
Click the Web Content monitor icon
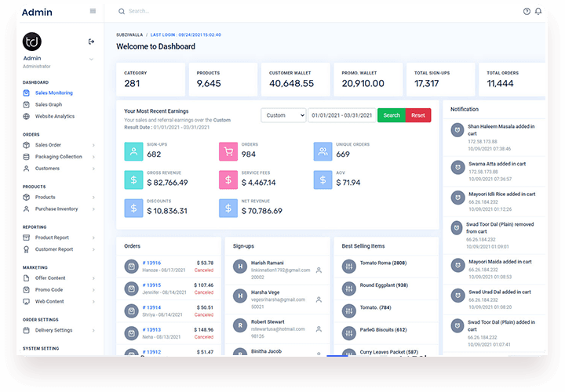[27, 302]
